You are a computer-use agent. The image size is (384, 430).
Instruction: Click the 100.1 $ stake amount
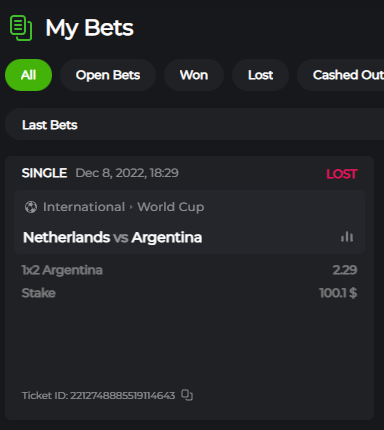[x=338, y=293]
